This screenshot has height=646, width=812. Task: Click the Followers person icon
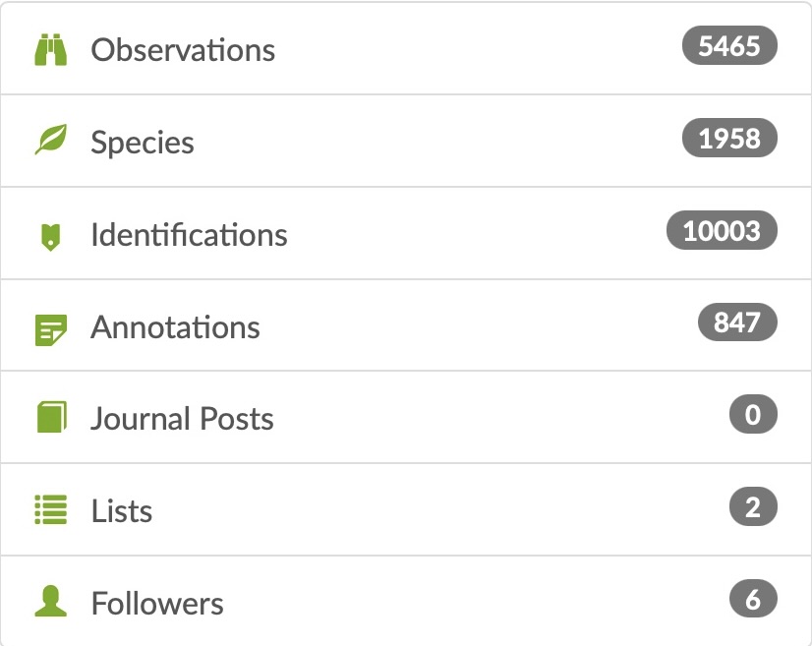(51, 601)
